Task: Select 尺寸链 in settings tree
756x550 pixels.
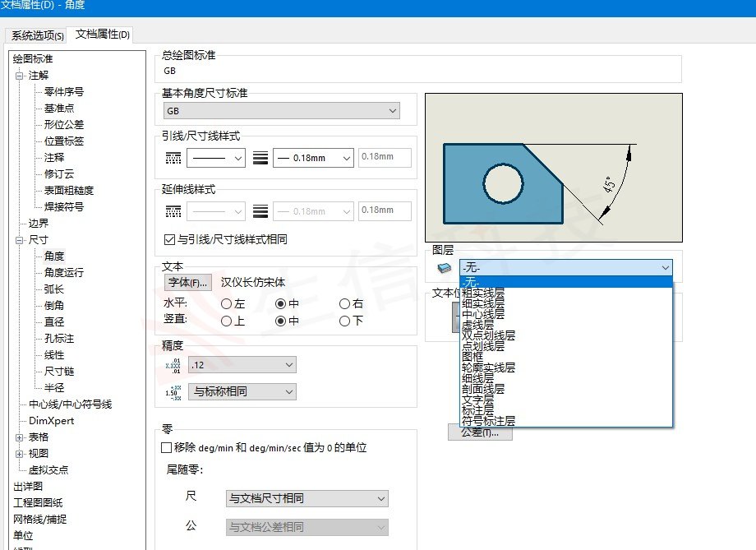Action: (x=59, y=372)
